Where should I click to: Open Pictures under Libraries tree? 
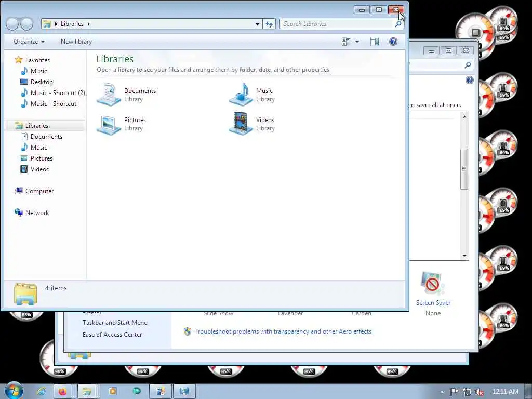coord(42,158)
